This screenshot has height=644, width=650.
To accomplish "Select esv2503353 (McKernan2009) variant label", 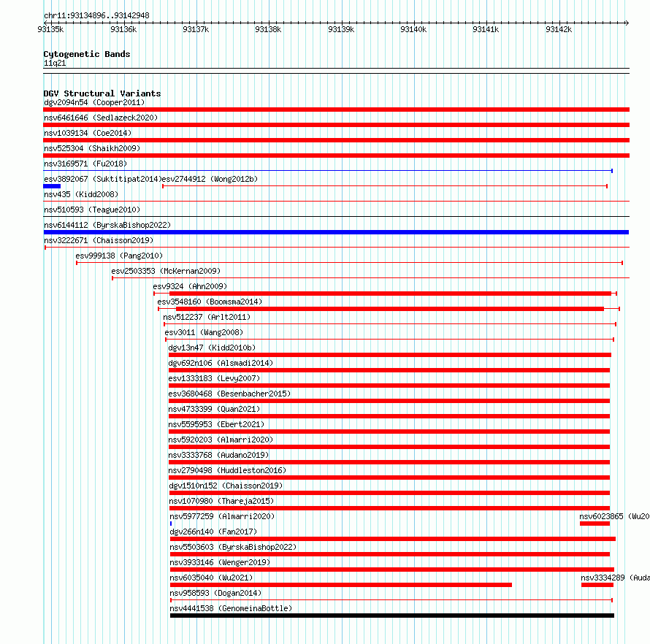I will tap(166, 271).
